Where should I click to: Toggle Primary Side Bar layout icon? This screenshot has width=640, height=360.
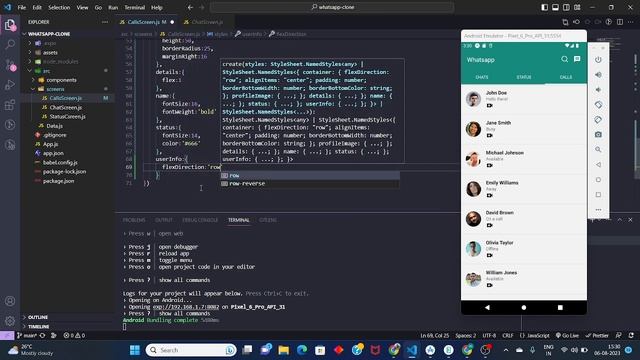544,7
